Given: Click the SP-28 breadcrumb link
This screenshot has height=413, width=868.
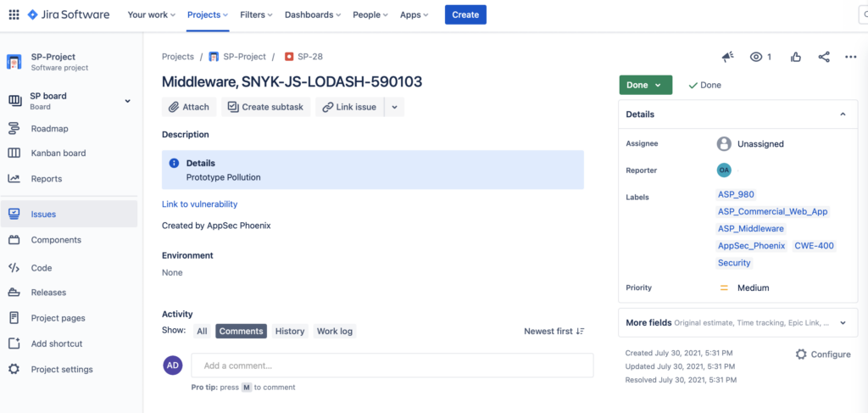Looking at the screenshot, I should tap(309, 57).
